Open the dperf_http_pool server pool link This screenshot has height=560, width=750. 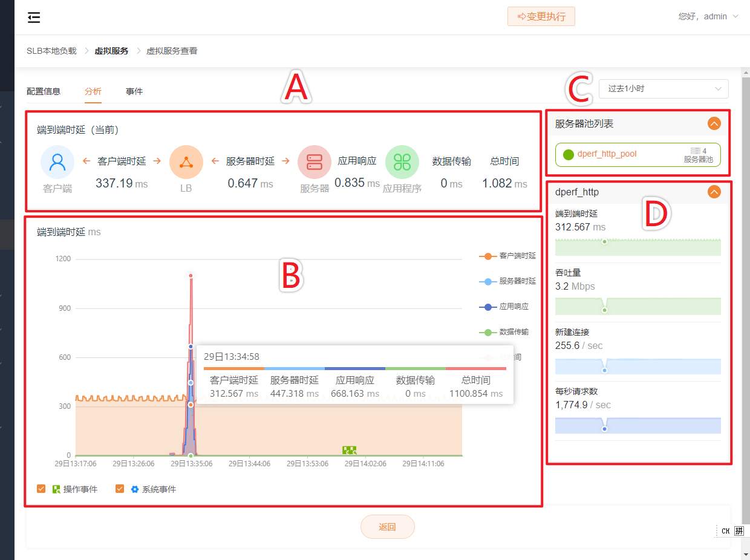click(x=607, y=154)
